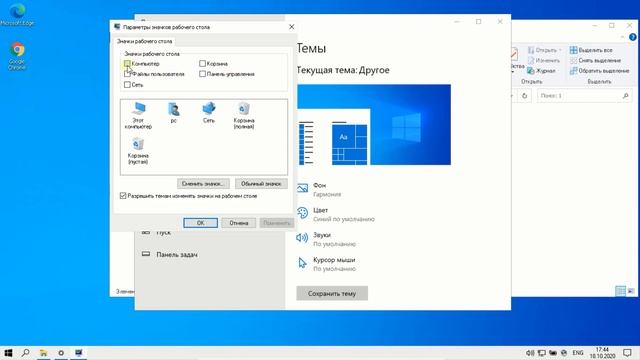Viewport: 640px width, 360px height.
Task: Open the notification center icon
Action: point(627,353)
